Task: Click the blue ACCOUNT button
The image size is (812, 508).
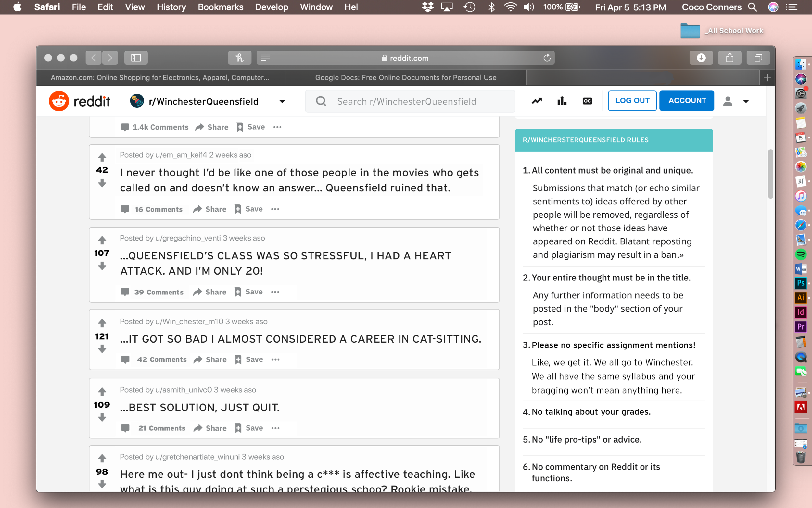Action: (687, 100)
